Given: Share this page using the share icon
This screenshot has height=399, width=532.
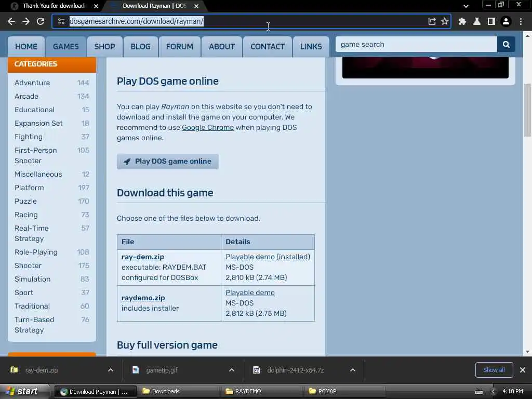Looking at the screenshot, I should click(432, 21).
